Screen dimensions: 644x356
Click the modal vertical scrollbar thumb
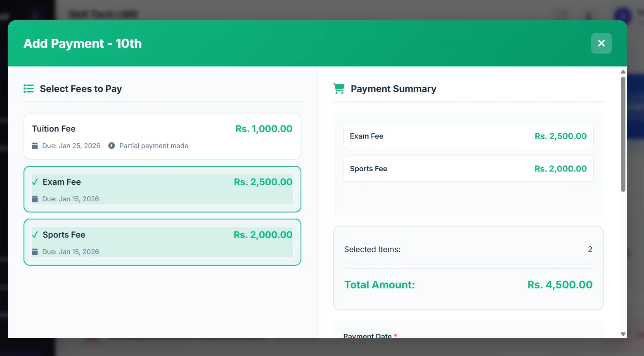(x=623, y=134)
